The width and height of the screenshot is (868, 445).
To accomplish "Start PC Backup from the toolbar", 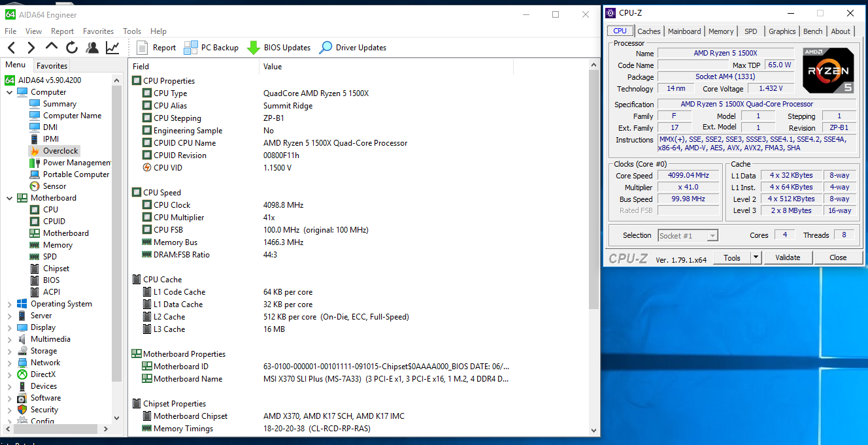I will point(211,47).
